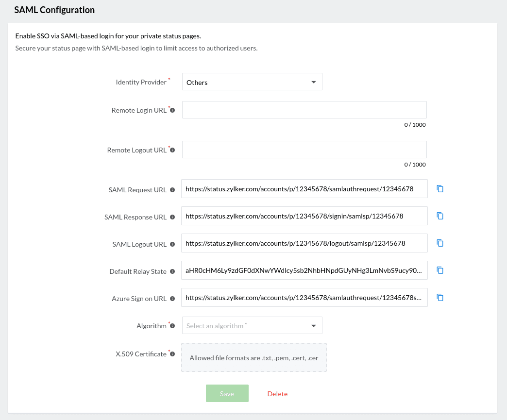Click info icon beside Remote Logout URL
Image resolution: width=507 pixels, height=420 pixels.
(x=172, y=150)
